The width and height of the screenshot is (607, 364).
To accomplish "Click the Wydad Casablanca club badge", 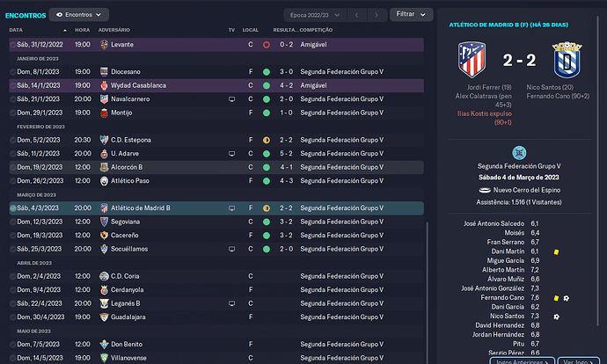I will point(104,85).
